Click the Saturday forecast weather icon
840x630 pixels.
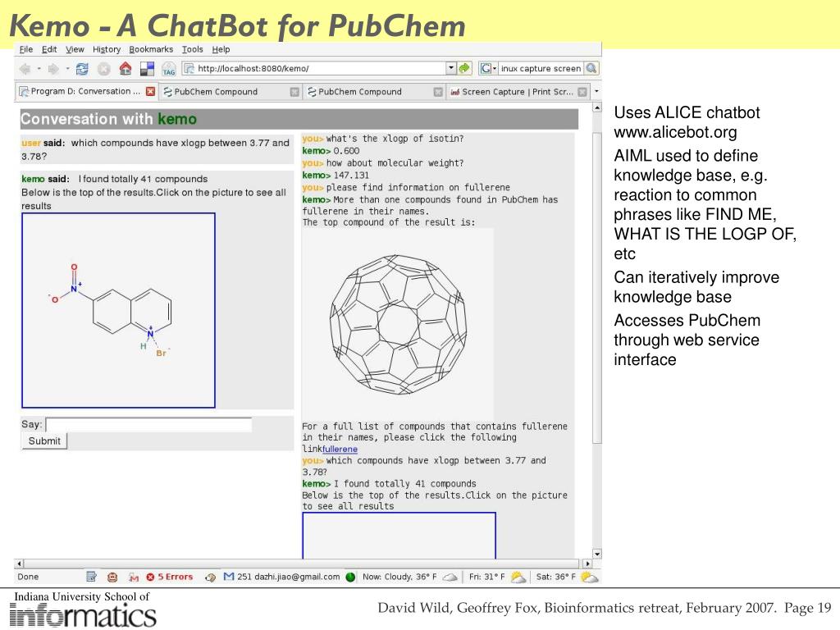click(588, 577)
